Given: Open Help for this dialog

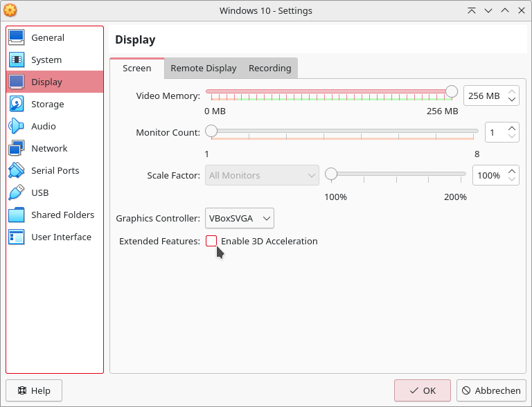Looking at the screenshot, I should [34, 390].
